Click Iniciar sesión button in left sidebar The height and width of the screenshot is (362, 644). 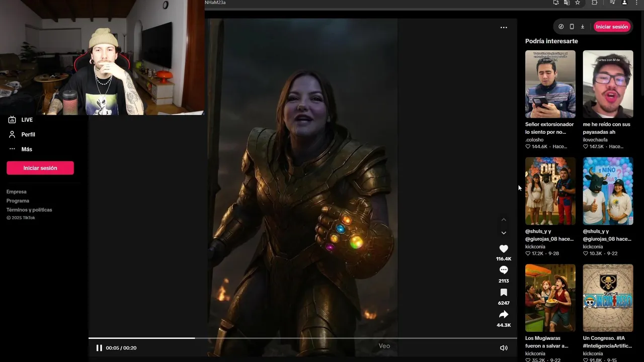[x=40, y=168]
